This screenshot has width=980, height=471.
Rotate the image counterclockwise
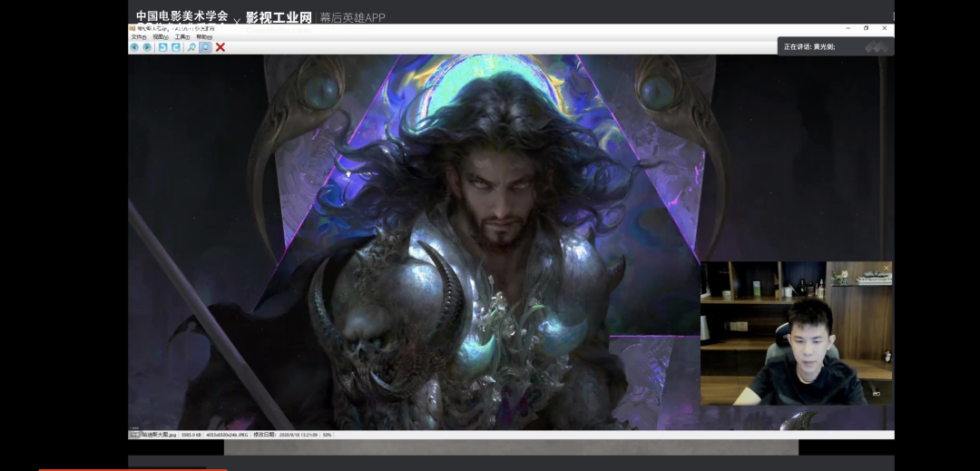pyautogui.click(x=163, y=47)
